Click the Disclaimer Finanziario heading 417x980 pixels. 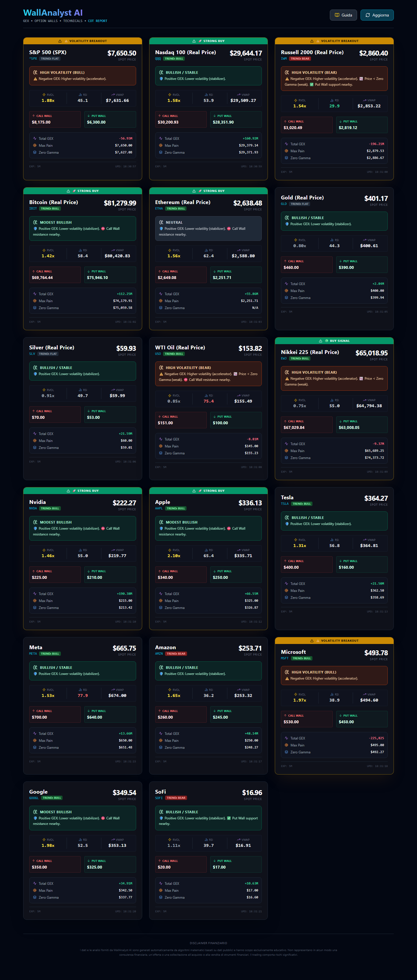tap(209, 943)
